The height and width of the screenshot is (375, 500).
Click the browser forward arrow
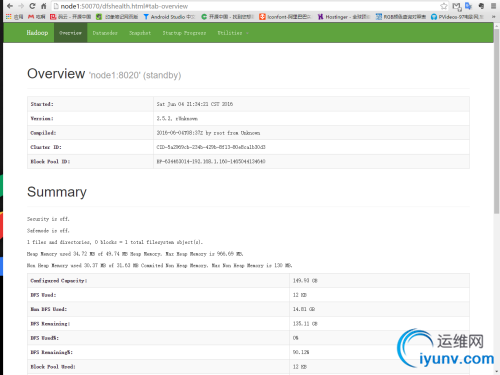click(21, 6)
